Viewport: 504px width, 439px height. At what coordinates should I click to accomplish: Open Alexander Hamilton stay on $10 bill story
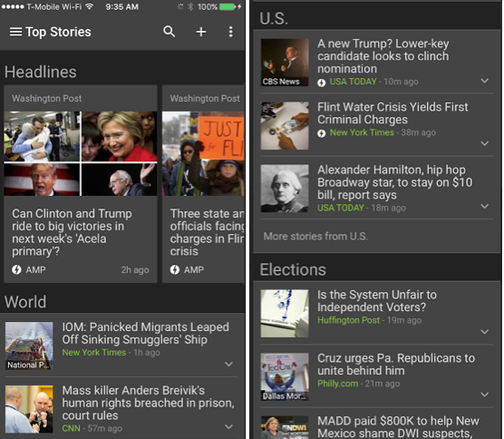pos(394,182)
